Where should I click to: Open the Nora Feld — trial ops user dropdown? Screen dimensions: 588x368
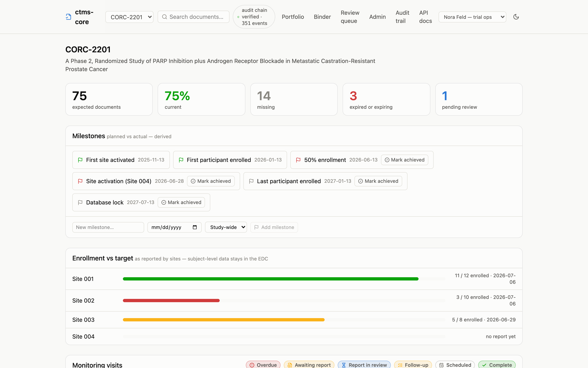(x=472, y=17)
